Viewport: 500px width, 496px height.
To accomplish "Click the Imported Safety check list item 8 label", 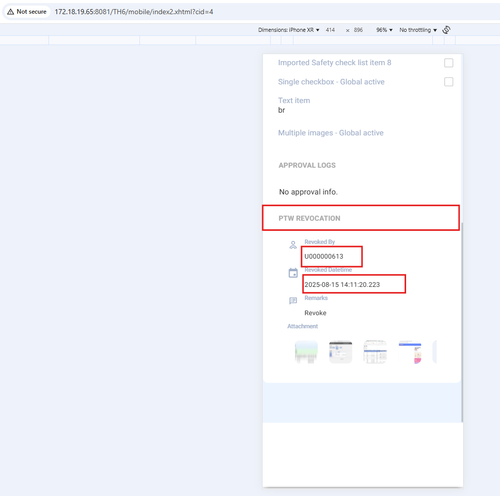I will (x=335, y=63).
